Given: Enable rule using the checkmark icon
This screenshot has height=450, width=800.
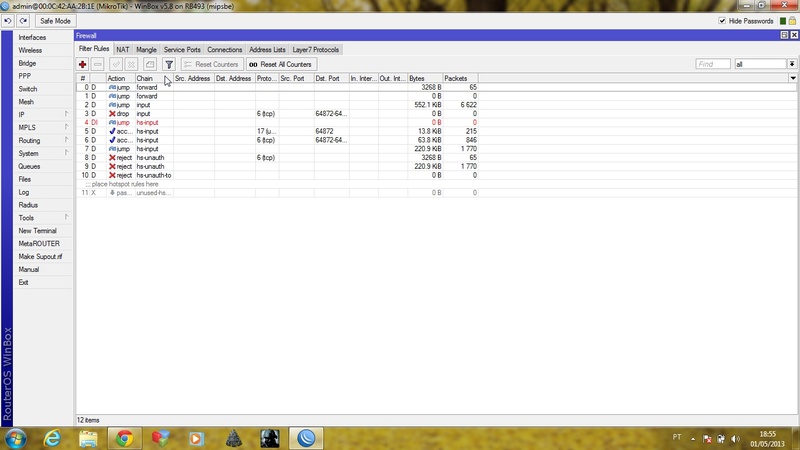Looking at the screenshot, I should (116, 64).
